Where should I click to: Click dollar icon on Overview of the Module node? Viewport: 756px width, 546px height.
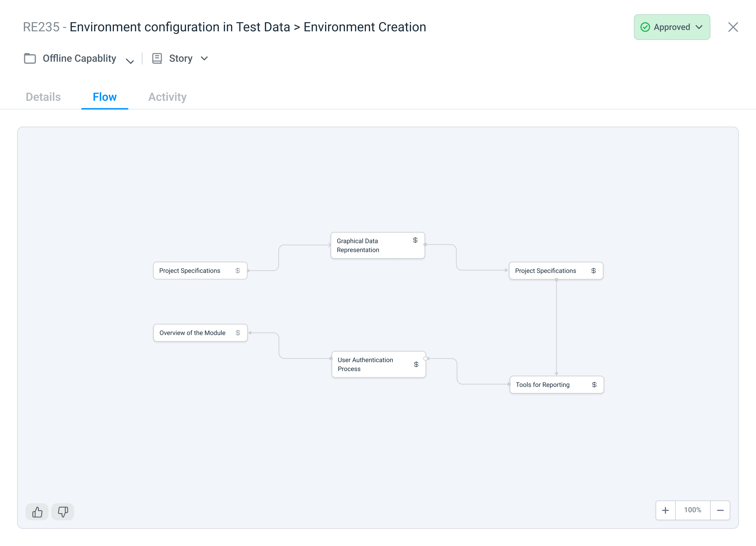[x=238, y=333]
